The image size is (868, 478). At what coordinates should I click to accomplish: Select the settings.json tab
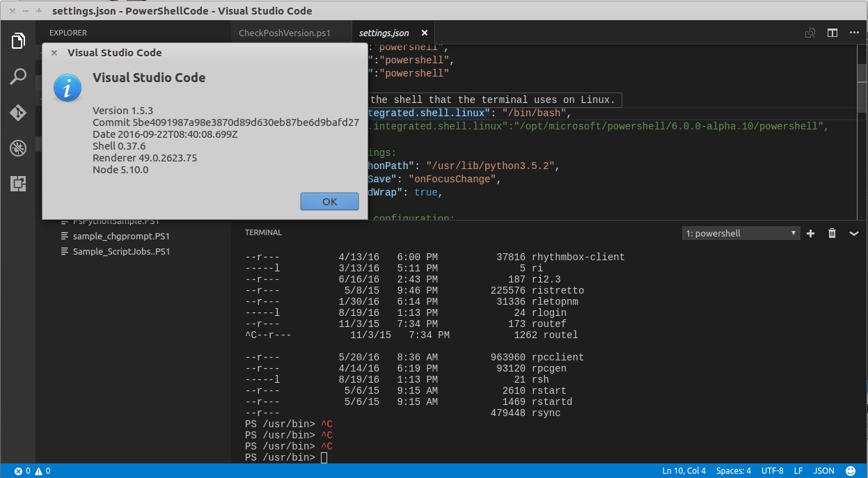[x=384, y=32]
